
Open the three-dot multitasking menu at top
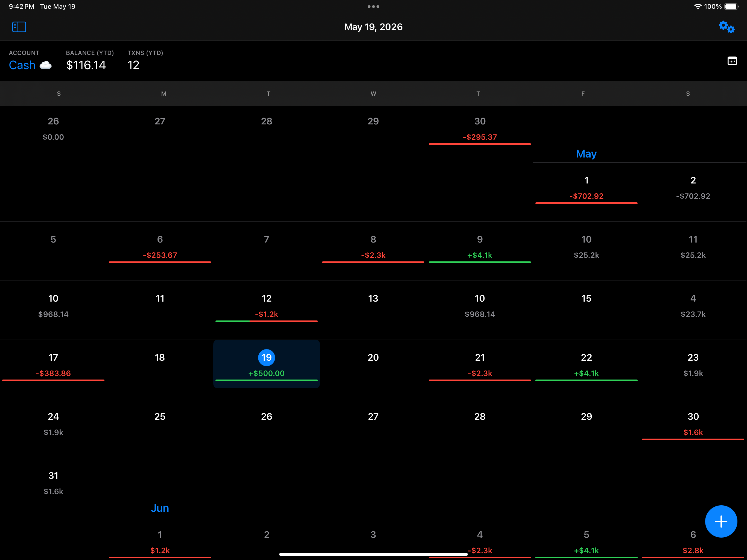pyautogui.click(x=373, y=6)
